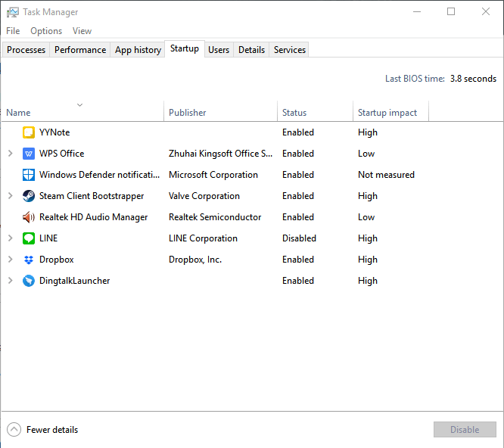The height and width of the screenshot is (448, 504).
Task: Click the Realtek speaker icon
Action: point(29,217)
